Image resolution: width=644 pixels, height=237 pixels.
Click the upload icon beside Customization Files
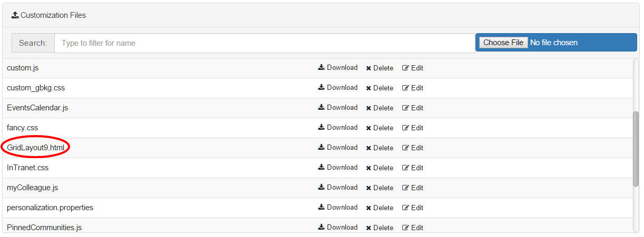click(15, 15)
